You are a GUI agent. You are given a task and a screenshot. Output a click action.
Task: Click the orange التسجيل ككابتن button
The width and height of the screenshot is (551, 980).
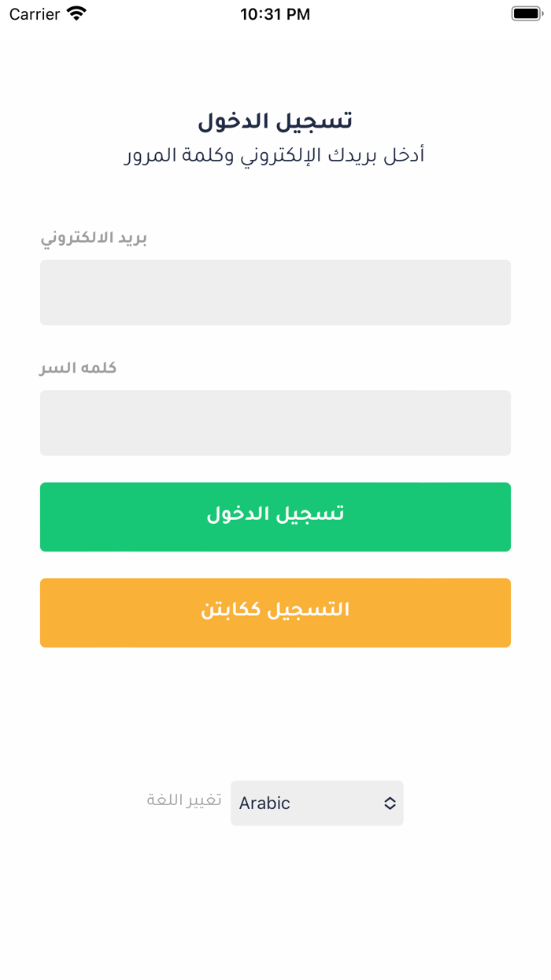pos(275,613)
